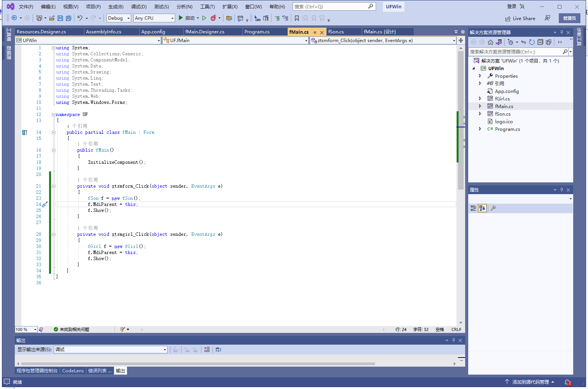Viewport: 588px width, 389px height.
Task: Click the notifications bell in the status bar
Action: pos(568,382)
